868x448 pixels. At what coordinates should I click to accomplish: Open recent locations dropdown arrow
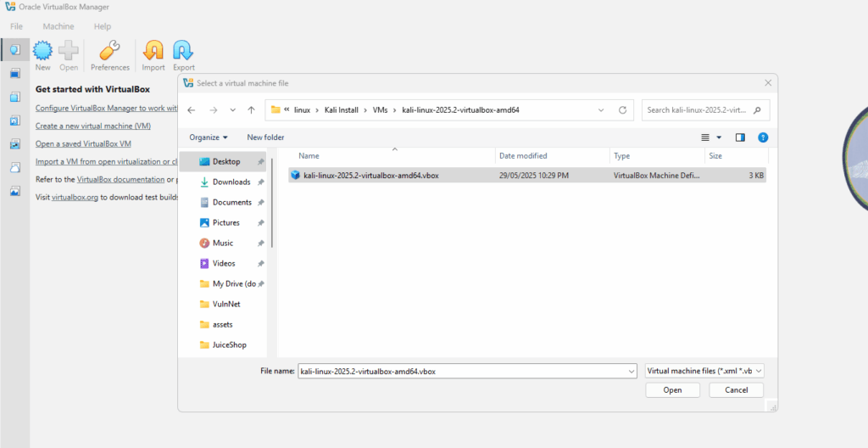[232, 109]
